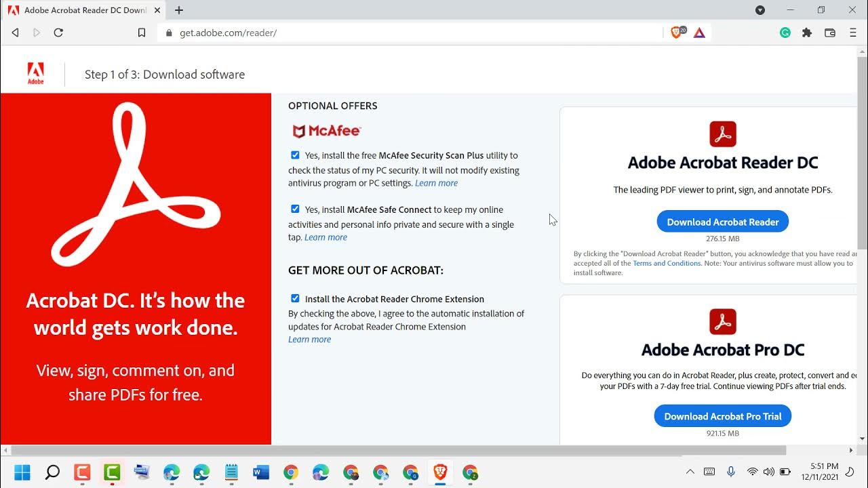Go back to the previous page

click(16, 33)
